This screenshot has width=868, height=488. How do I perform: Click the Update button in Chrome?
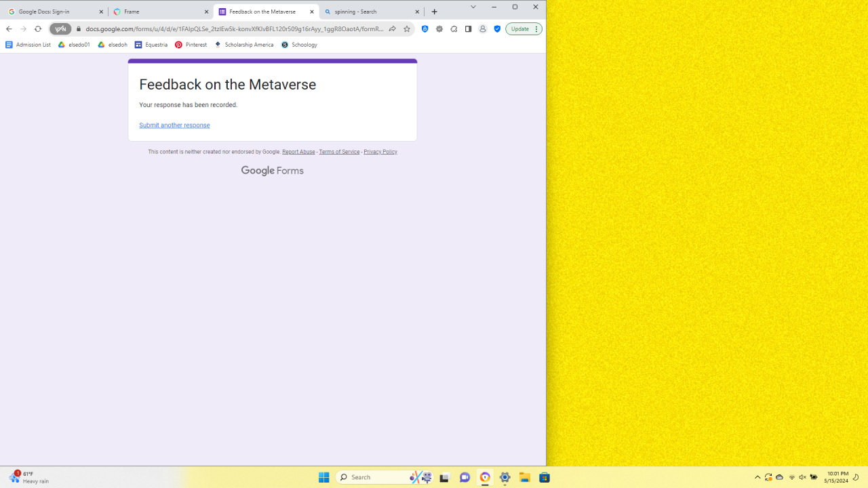tap(524, 29)
